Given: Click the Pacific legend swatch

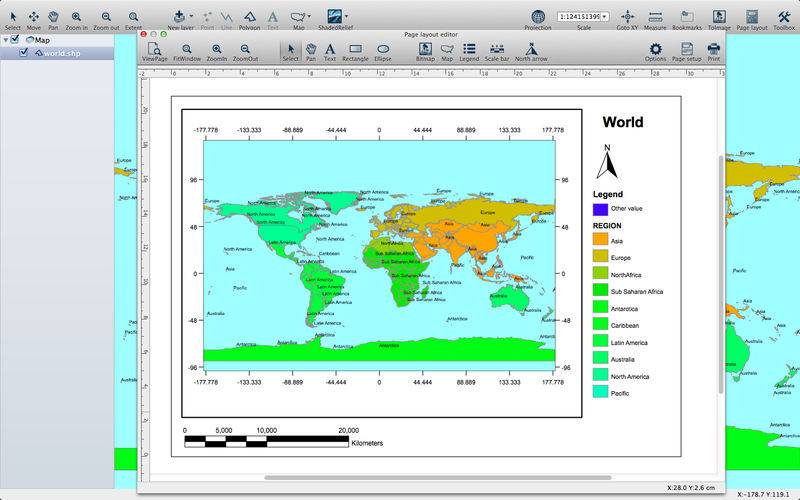Looking at the screenshot, I should click(601, 391).
